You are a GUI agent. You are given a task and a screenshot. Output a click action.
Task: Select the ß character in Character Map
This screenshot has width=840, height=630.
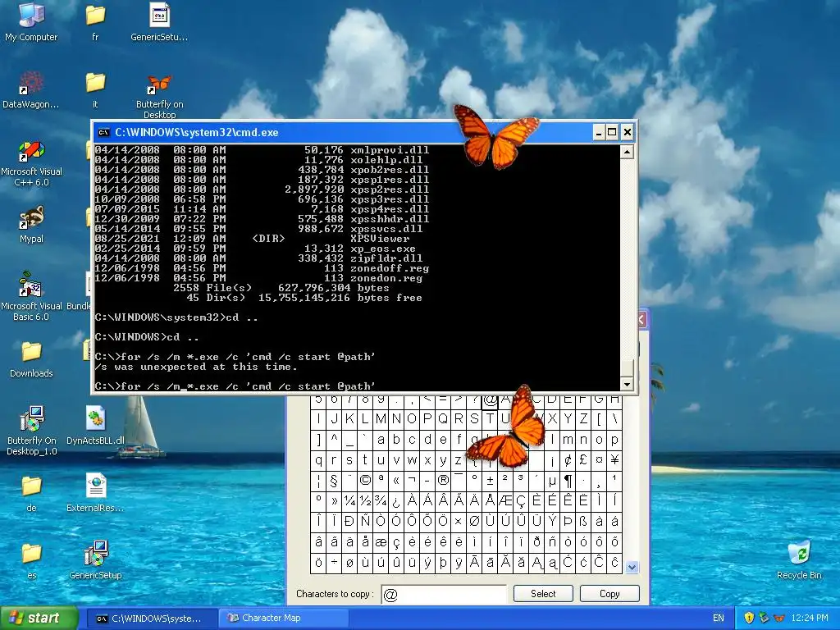[x=583, y=521]
